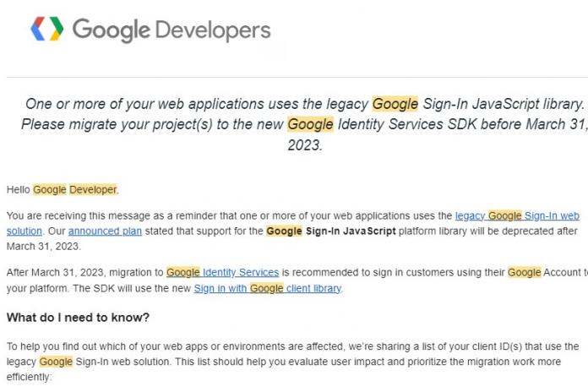Viewport: 588px width, 392px height.
Task: Click the 'March 31, 2023.' paragraph ending
Action: click(43, 247)
